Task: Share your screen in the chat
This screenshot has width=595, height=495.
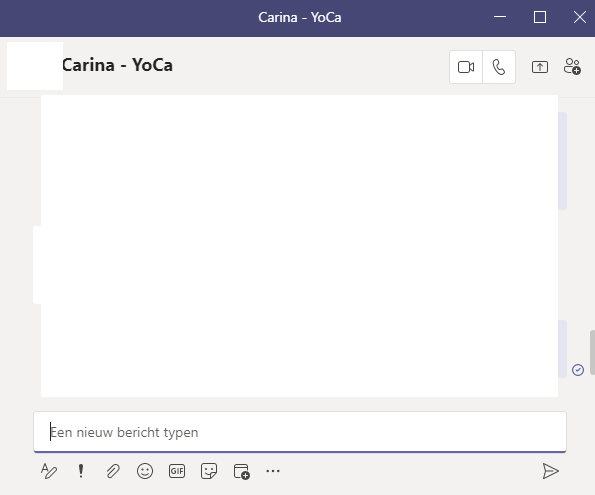Action: [x=540, y=67]
